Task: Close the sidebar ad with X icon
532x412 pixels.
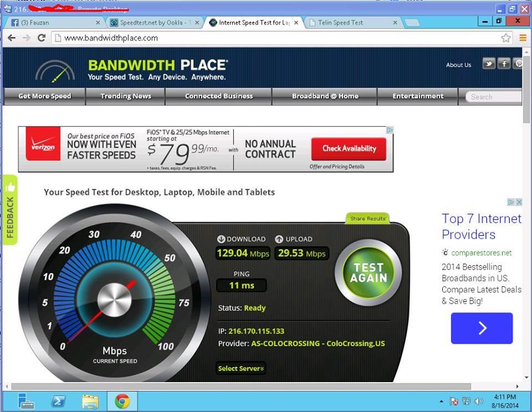Action: pos(519,202)
